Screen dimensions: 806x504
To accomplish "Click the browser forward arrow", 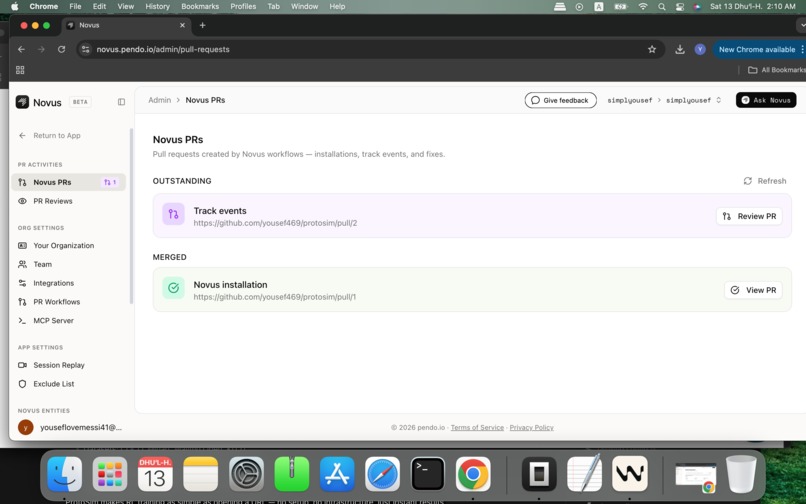I will click(41, 49).
